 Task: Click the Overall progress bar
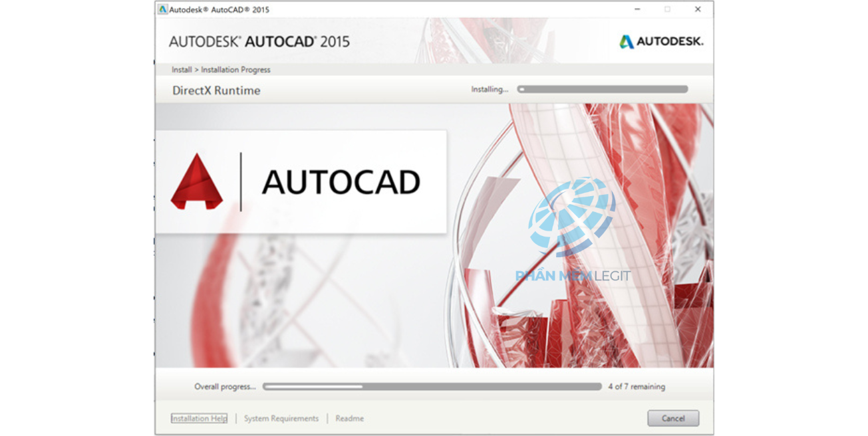[x=432, y=386]
